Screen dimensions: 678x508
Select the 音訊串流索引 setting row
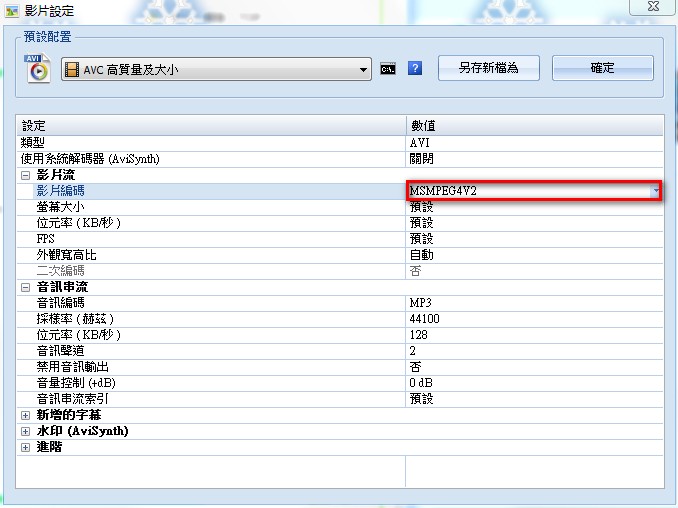[x=339, y=399]
